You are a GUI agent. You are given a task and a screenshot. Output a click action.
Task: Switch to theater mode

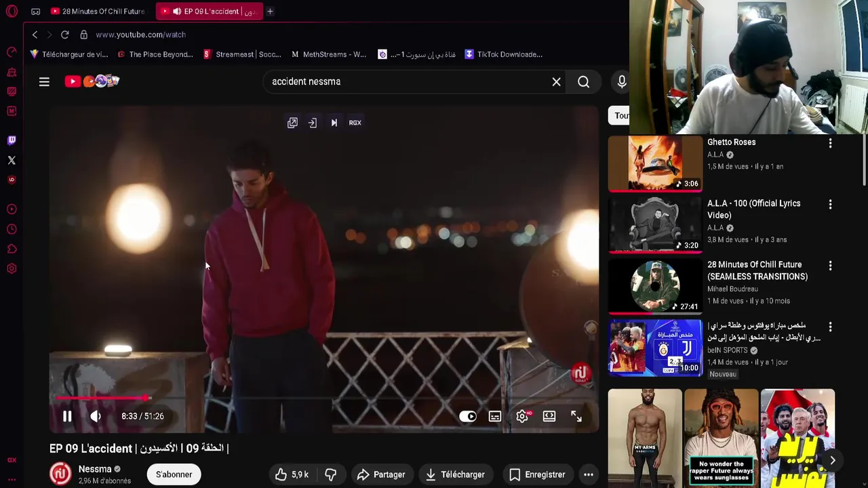[x=549, y=416]
